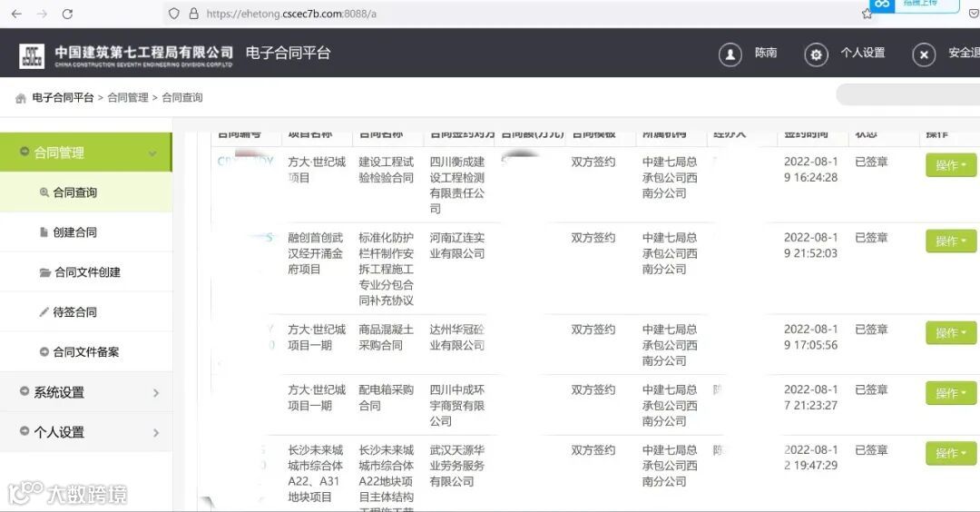The width and height of the screenshot is (980, 512).
Task: Open 操作 dropdown for 商品混凝土采购合同 row
Action: coord(951,332)
